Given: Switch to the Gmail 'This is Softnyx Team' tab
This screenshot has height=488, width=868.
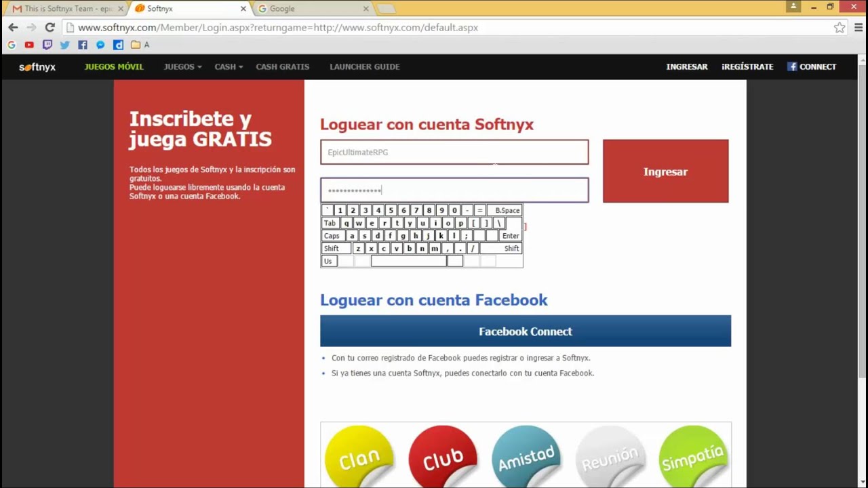Looking at the screenshot, I should point(64,9).
